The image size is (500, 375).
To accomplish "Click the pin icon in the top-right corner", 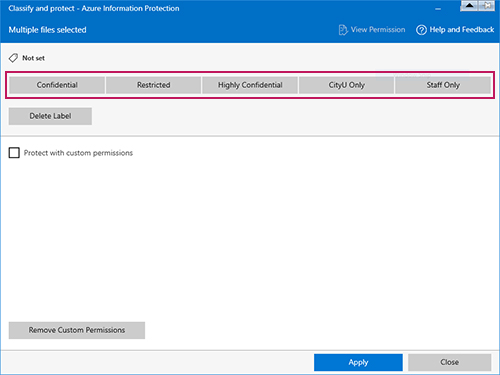I will tap(487, 6).
